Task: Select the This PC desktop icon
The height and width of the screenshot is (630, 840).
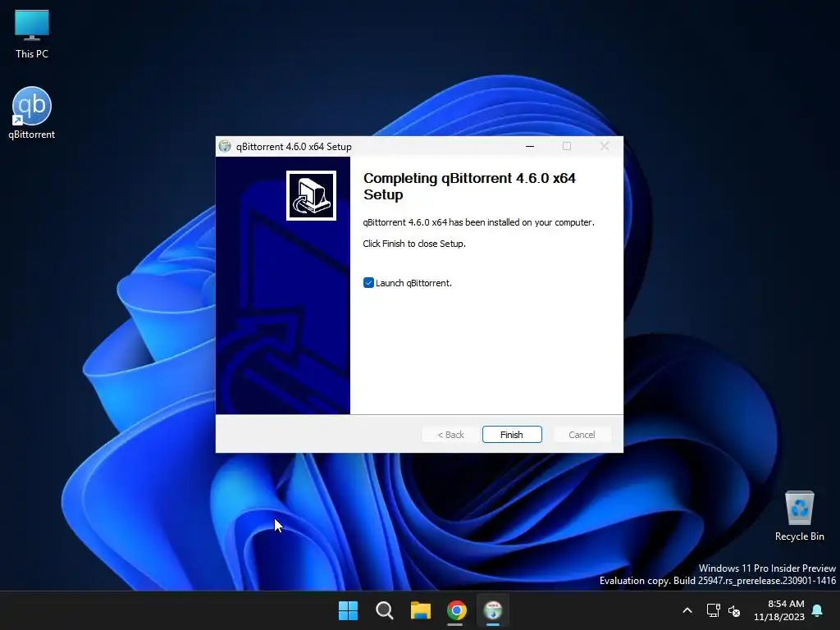Action: coord(32,34)
